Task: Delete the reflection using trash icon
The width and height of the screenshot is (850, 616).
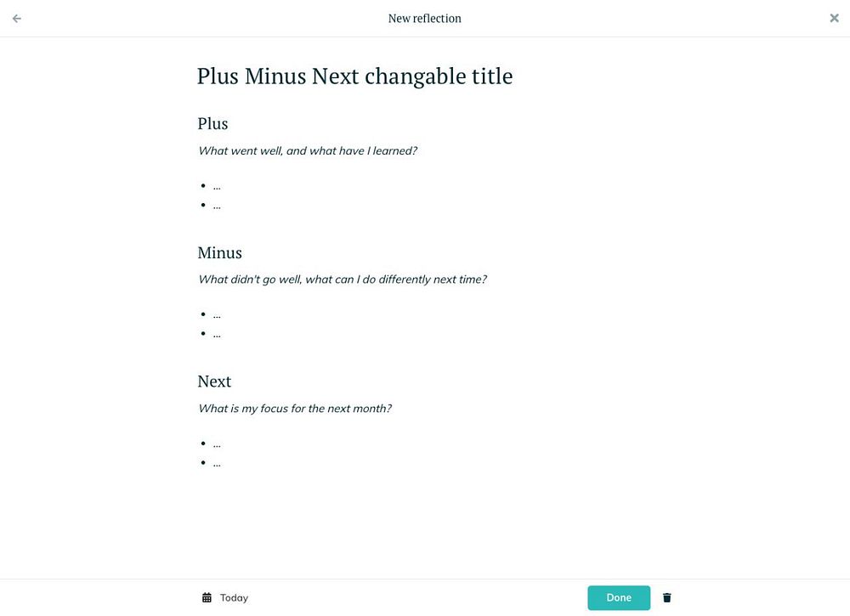Action: click(x=666, y=597)
